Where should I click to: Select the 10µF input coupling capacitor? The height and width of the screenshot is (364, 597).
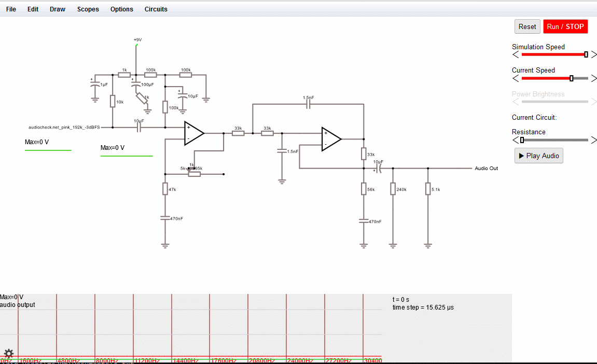(139, 127)
